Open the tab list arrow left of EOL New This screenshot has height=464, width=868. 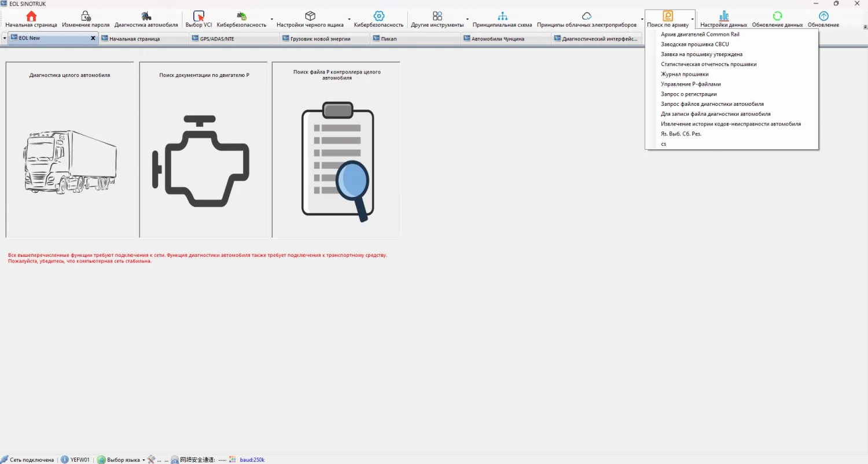pos(5,38)
